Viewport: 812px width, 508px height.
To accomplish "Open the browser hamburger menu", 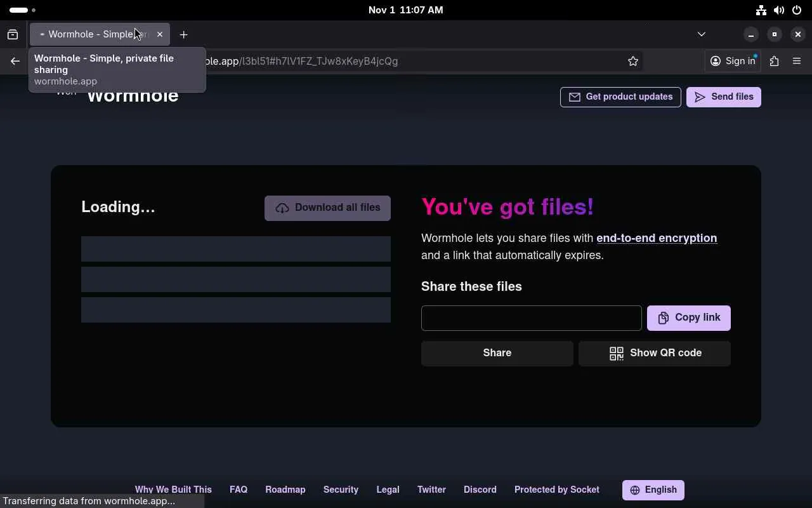I will point(797,61).
